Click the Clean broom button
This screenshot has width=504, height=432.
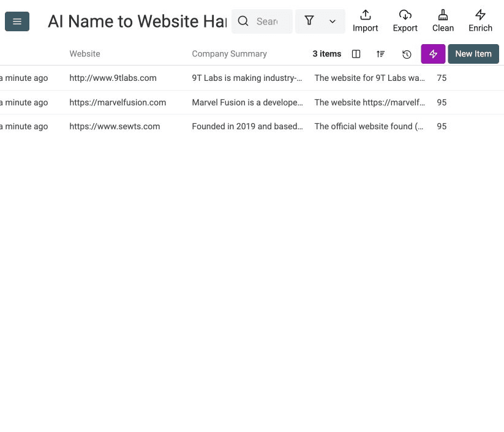pos(443,21)
